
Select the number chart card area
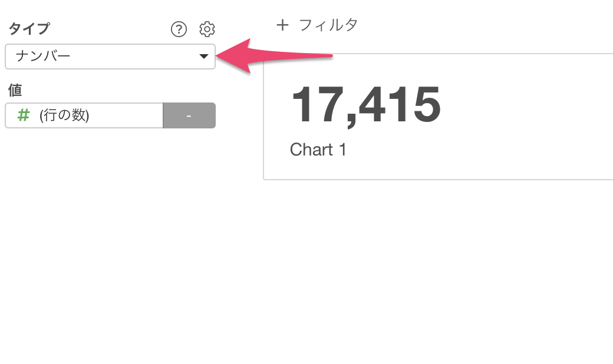(439, 117)
